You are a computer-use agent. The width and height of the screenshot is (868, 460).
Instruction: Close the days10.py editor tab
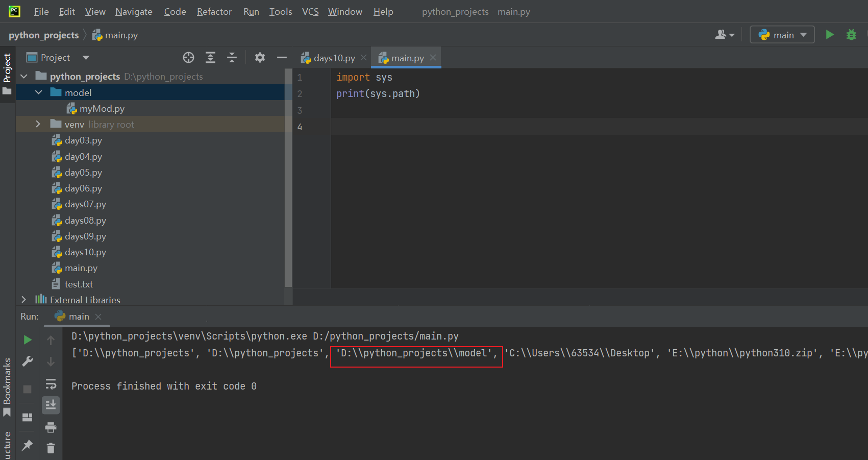click(363, 58)
